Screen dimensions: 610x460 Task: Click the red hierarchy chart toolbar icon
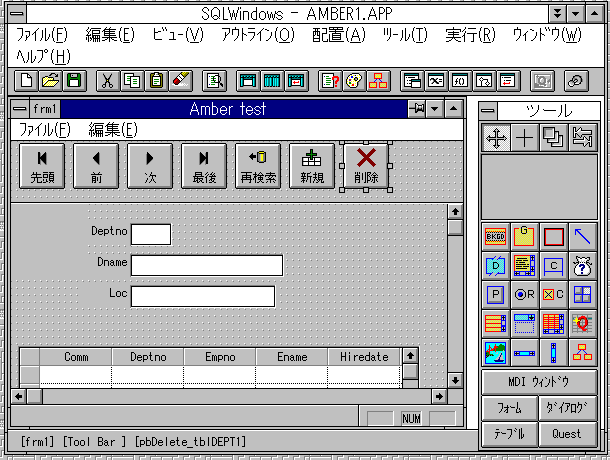378,81
